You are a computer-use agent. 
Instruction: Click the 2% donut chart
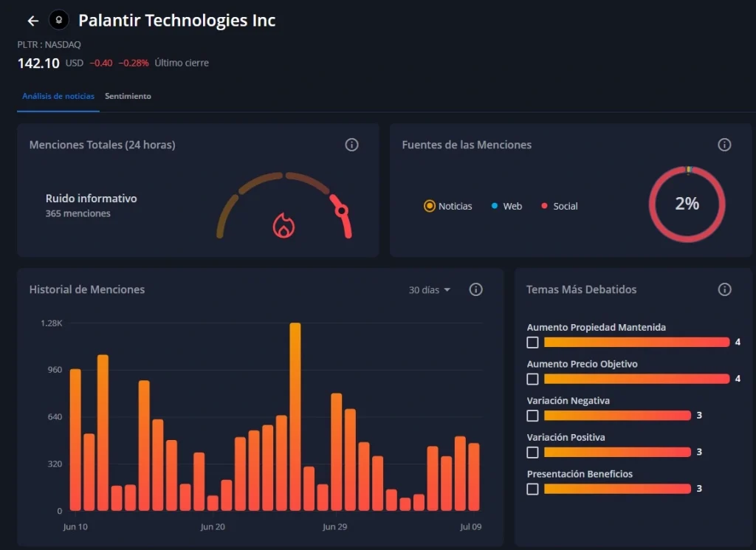687,204
